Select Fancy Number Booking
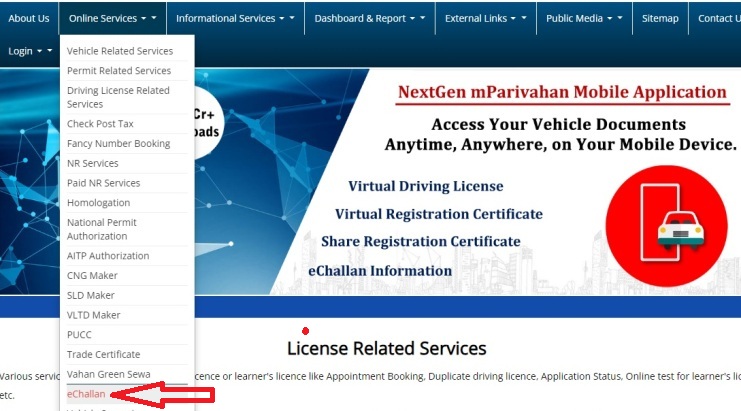Screen dimensions: 741x411 (x=118, y=144)
